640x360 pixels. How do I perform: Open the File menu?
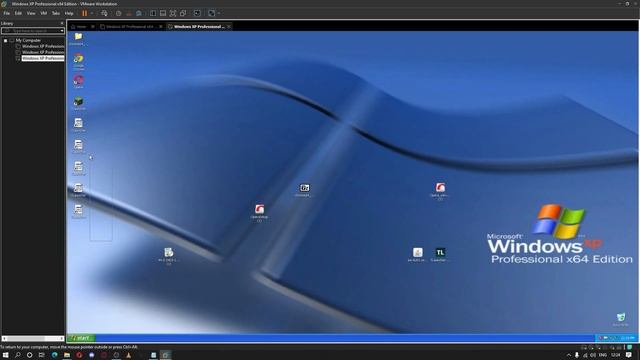click(7, 13)
